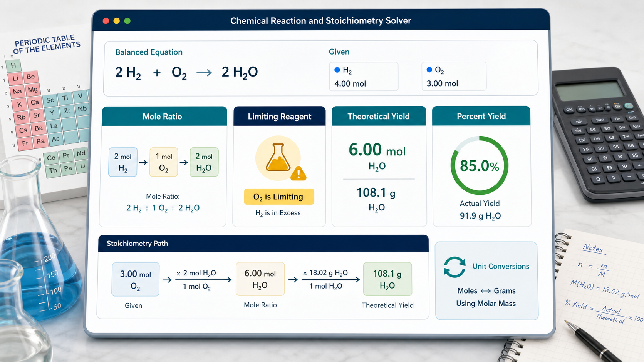Viewport: 644px width, 362px height.
Task: Click the 'Moles ⟷ Grams' text
Action: click(x=486, y=291)
